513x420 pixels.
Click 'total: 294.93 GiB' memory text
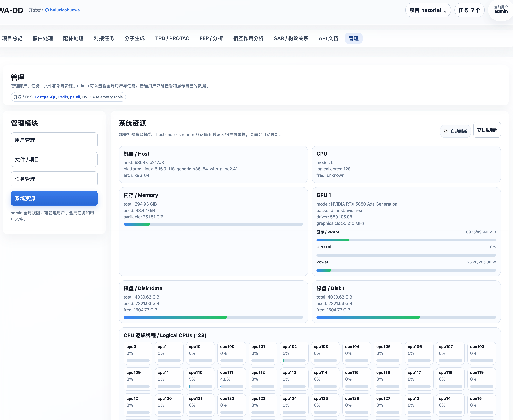pyautogui.click(x=140, y=204)
